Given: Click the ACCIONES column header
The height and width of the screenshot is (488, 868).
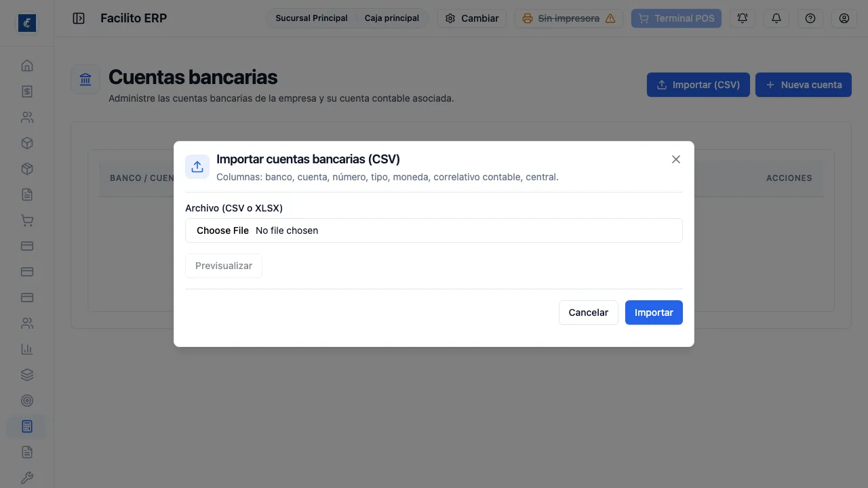Looking at the screenshot, I should pyautogui.click(x=789, y=178).
